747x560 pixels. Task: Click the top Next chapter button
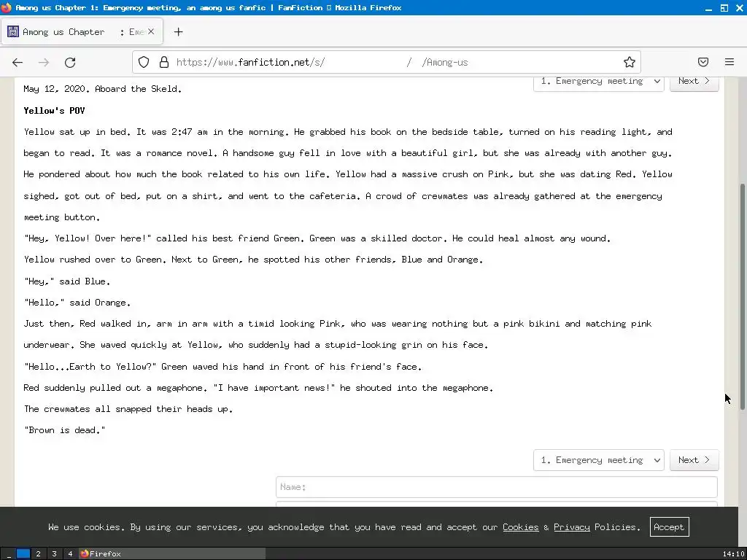point(694,82)
